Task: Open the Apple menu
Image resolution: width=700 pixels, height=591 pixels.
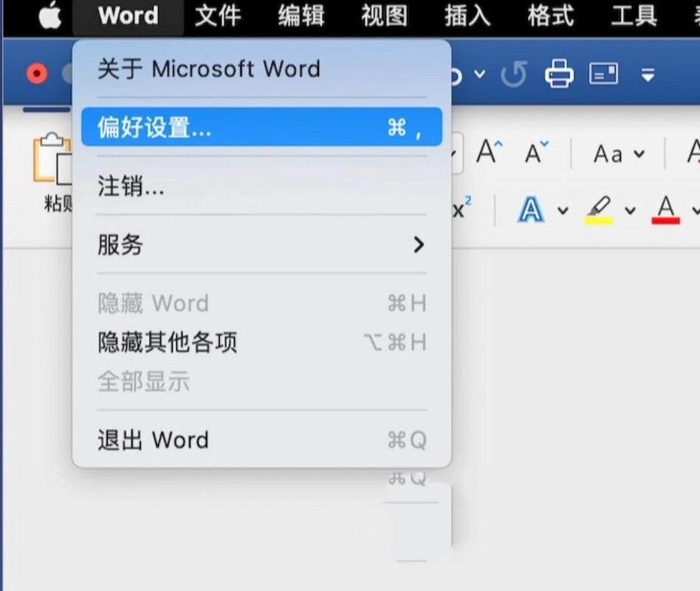Action: pyautogui.click(x=49, y=16)
